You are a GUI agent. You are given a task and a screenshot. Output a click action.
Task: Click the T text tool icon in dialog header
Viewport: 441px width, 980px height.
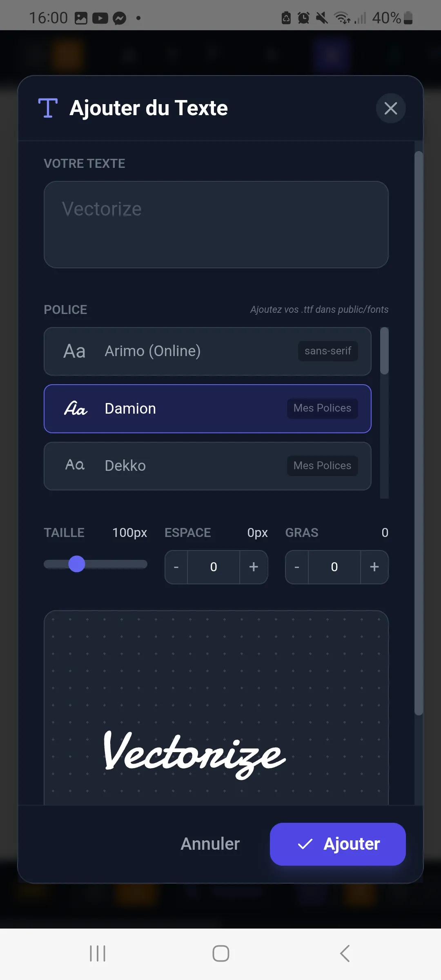tap(48, 108)
